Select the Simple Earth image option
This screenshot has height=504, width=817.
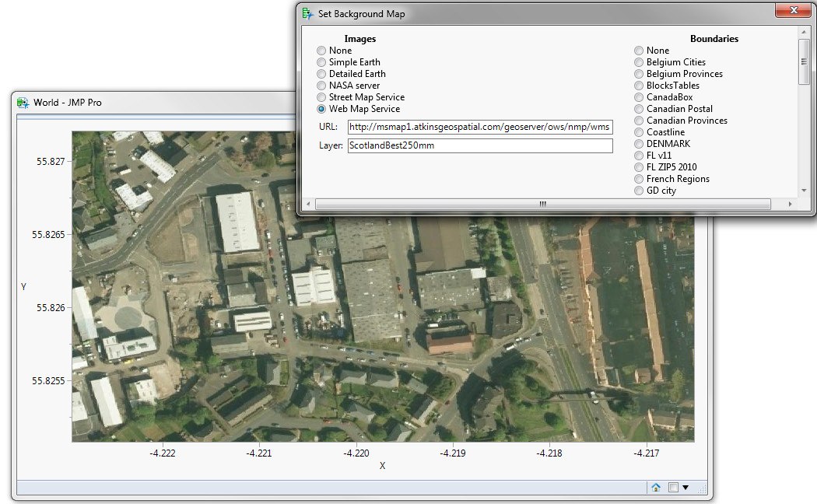point(321,62)
